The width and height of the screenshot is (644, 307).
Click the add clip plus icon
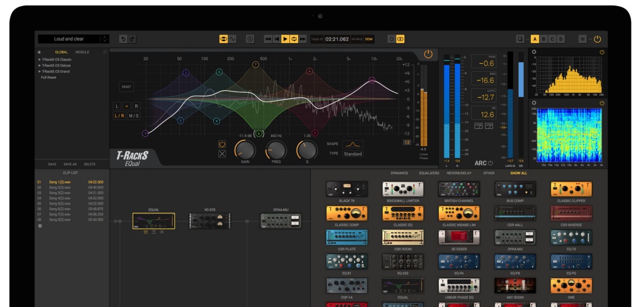pyautogui.click(x=41, y=225)
